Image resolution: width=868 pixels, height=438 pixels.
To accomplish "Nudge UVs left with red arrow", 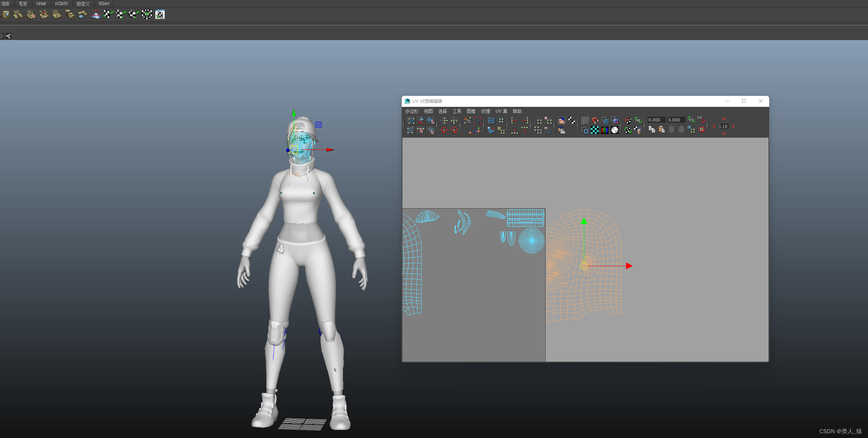I will pos(715,127).
